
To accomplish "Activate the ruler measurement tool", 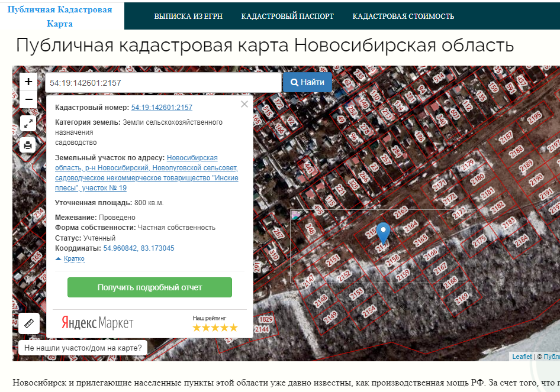I will pyautogui.click(x=29, y=323).
